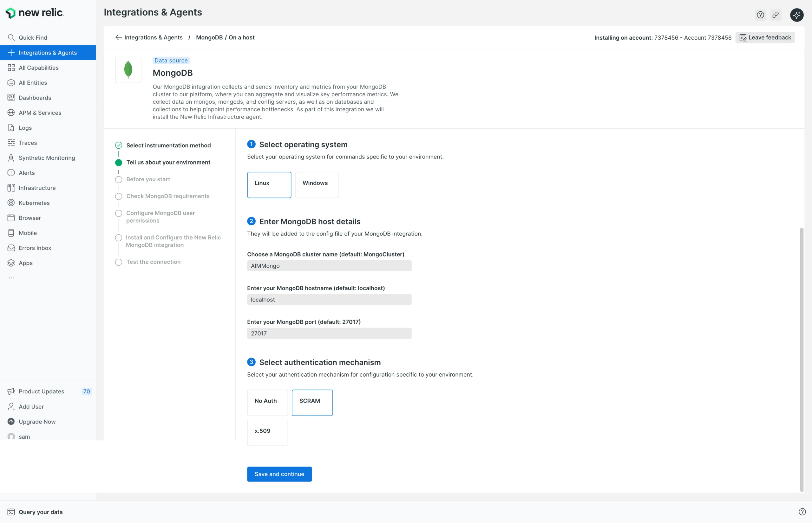Click the page vertical scrollbar
The image size is (812, 523).
tap(802, 360)
